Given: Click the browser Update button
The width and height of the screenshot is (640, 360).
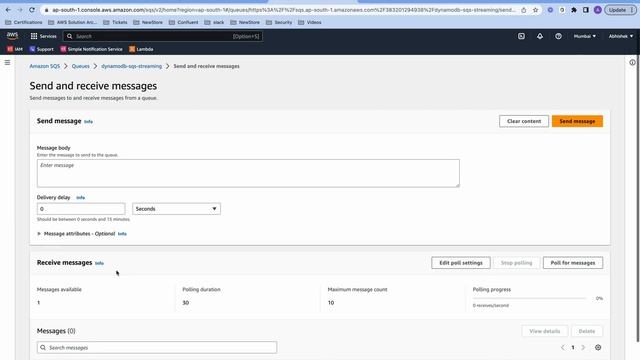Looking at the screenshot, I should pyautogui.click(x=620, y=10).
